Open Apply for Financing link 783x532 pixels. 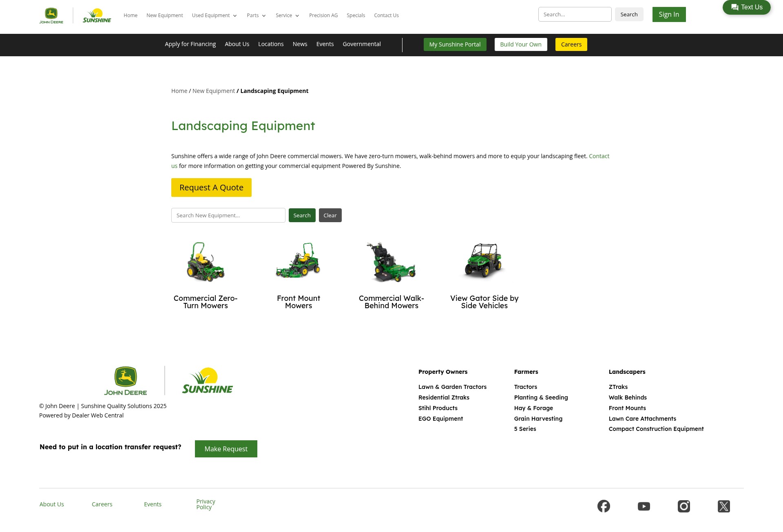(190, 44)
